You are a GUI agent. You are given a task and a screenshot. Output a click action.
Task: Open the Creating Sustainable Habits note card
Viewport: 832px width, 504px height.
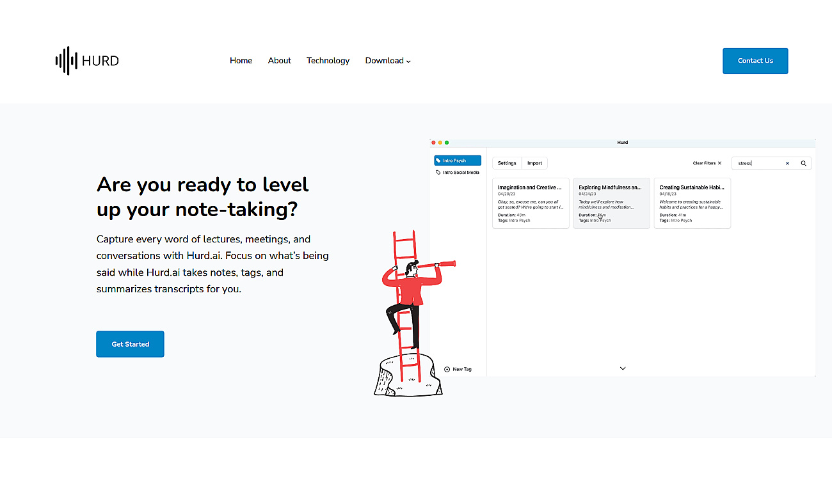pos(692,203)
